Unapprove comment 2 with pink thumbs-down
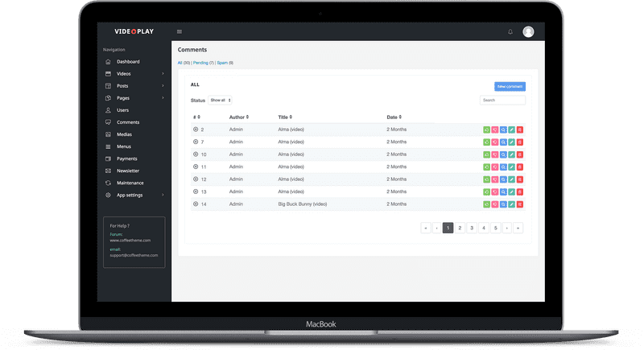 [x=495, y=130]
